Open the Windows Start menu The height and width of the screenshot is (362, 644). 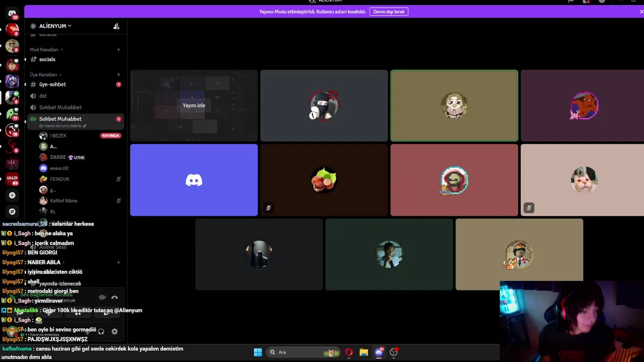258,352
